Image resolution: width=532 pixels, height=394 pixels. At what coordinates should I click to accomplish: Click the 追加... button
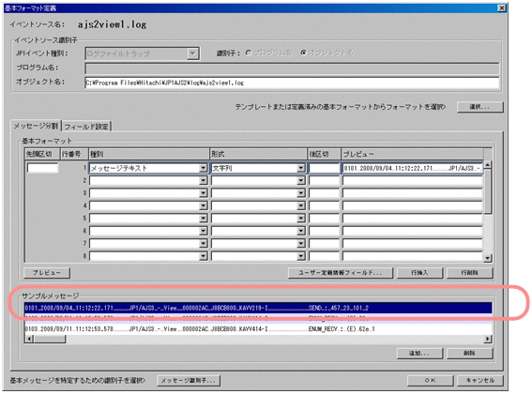pyautogui.click(x=419, y=354)
